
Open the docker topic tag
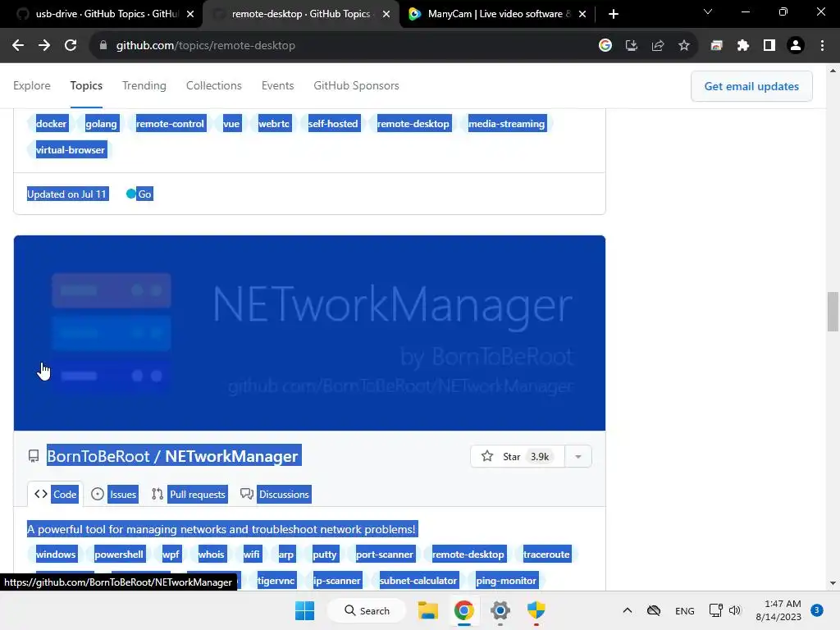[52, 124]
